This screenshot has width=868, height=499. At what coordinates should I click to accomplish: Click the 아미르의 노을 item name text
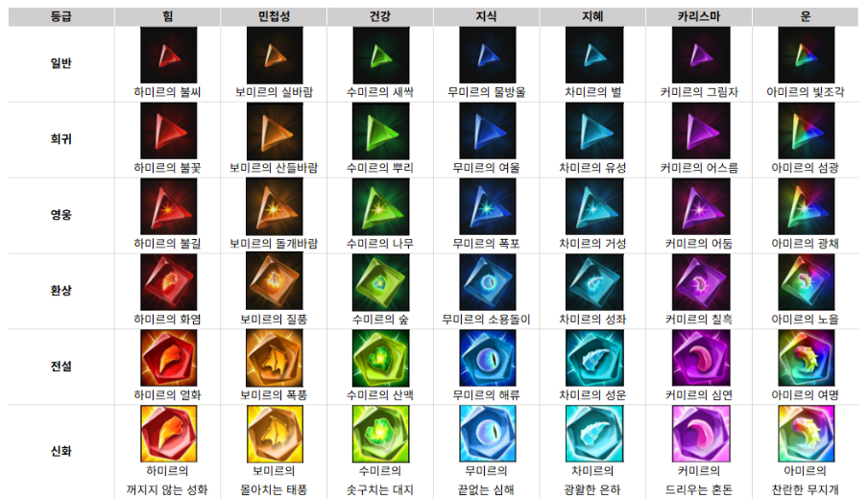(x=805, y=320)
